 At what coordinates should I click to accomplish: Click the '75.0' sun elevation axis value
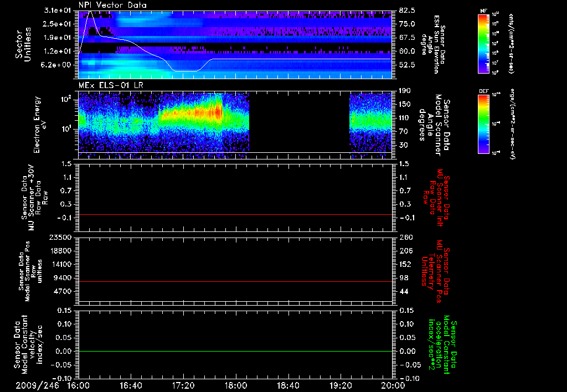[407, 24]
